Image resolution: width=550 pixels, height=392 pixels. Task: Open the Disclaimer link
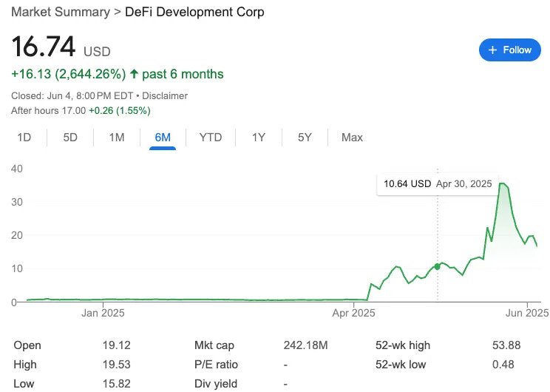[x=165, y=96]
